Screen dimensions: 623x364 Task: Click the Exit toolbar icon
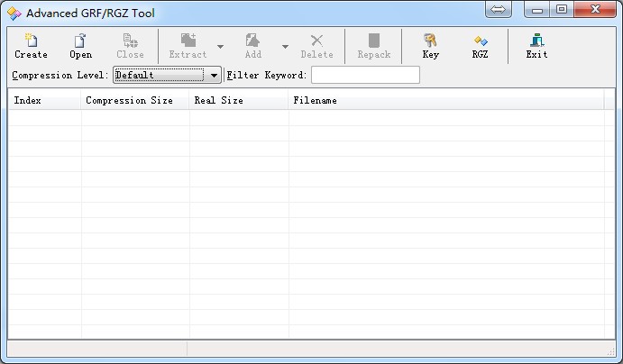[536, 46]
